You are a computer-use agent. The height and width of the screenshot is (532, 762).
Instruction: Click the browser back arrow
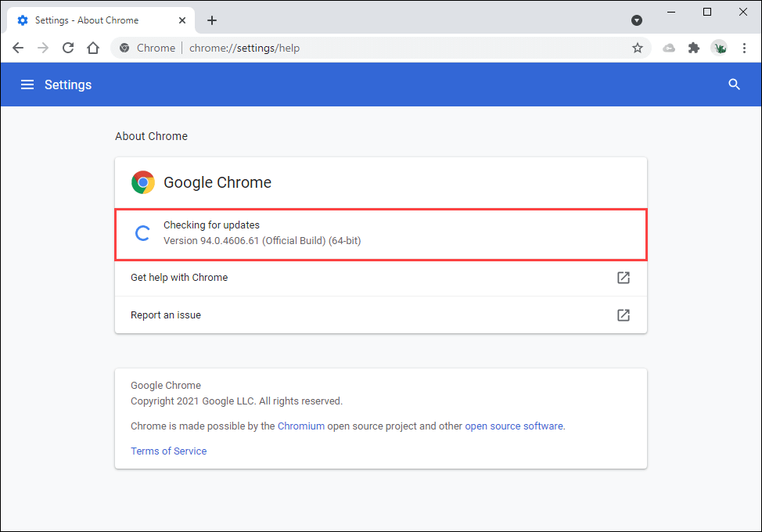pos(18,48)
